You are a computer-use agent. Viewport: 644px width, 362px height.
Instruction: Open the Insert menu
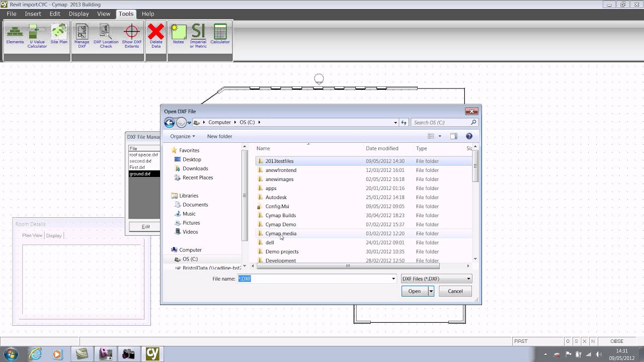[33, 14]
